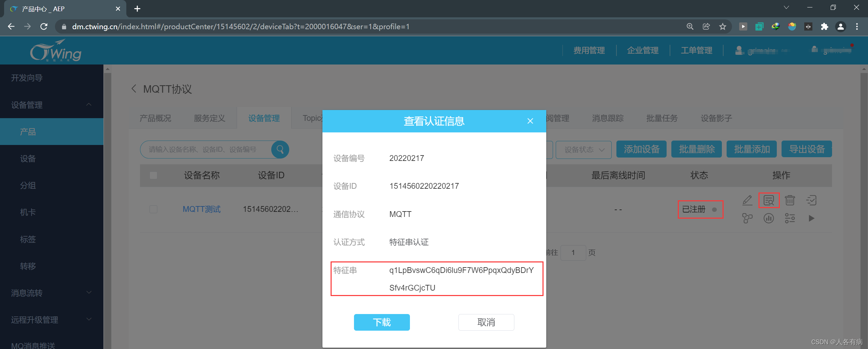Open view authentication info icon in operations
868x349 pixels.
click(x=769, y=200)
